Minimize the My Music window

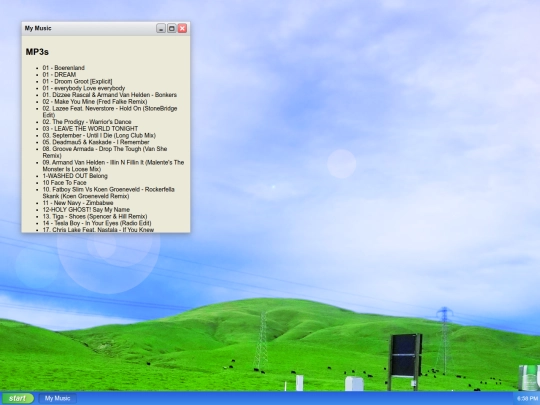[161, 28]
